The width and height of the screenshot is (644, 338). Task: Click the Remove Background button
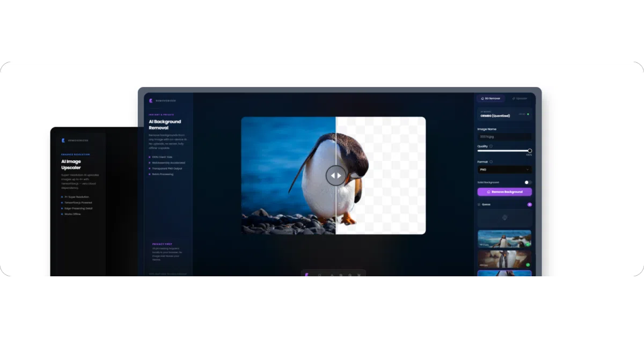[504, 192]
